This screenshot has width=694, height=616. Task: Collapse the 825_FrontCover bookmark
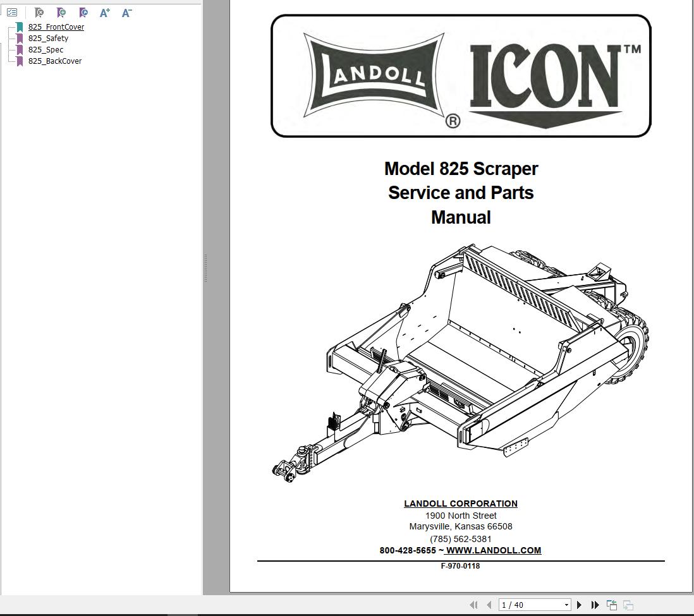pyautogui.click(x=56, y=27)
